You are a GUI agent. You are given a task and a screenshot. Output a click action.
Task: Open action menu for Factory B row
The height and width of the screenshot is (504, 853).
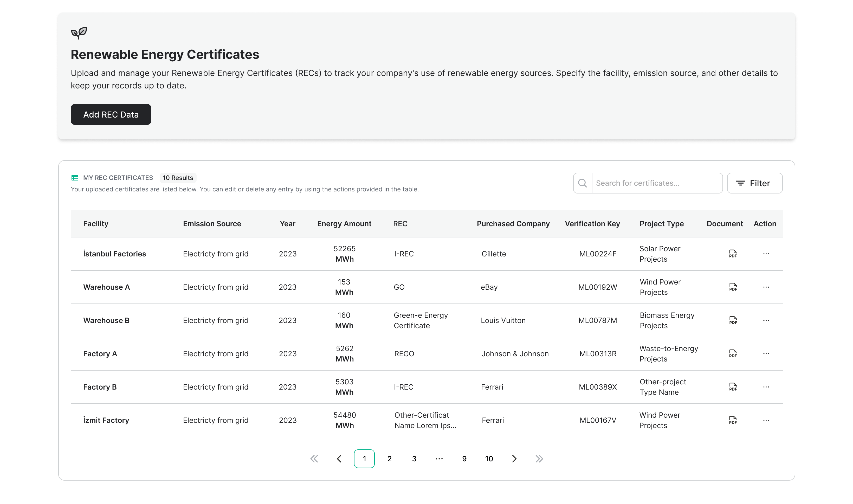(766, 387)
